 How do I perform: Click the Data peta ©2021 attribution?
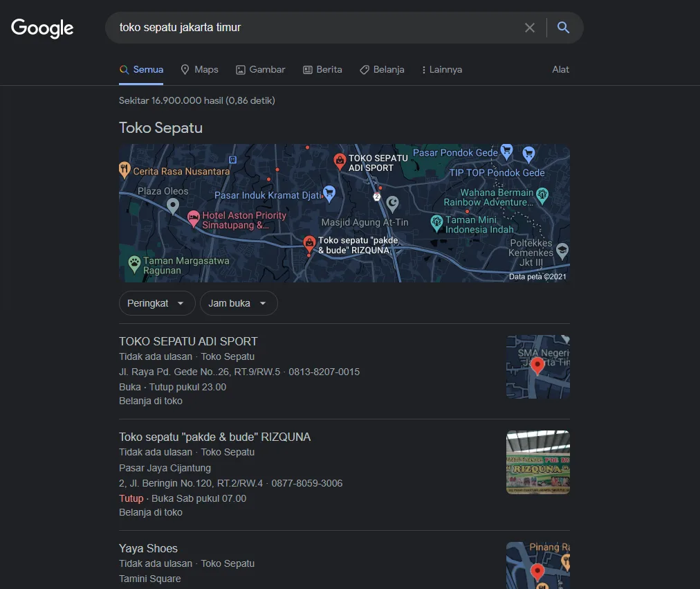click(x=537, y=277)
